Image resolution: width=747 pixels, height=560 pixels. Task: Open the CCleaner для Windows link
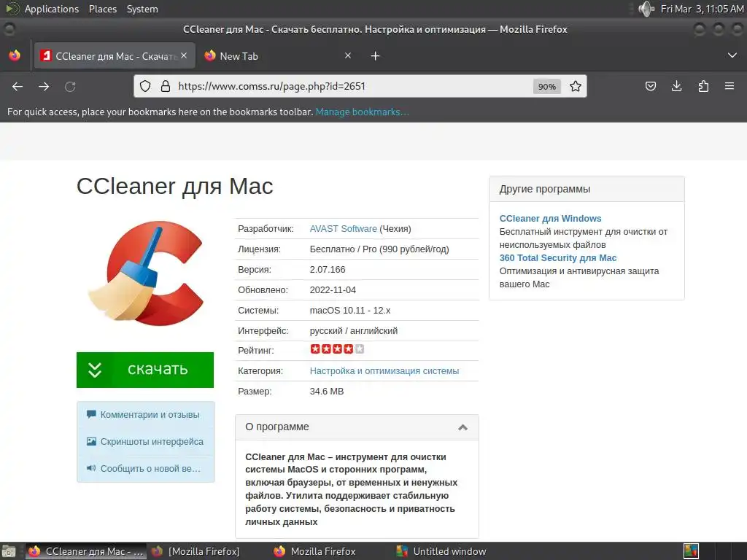point(550,219)
